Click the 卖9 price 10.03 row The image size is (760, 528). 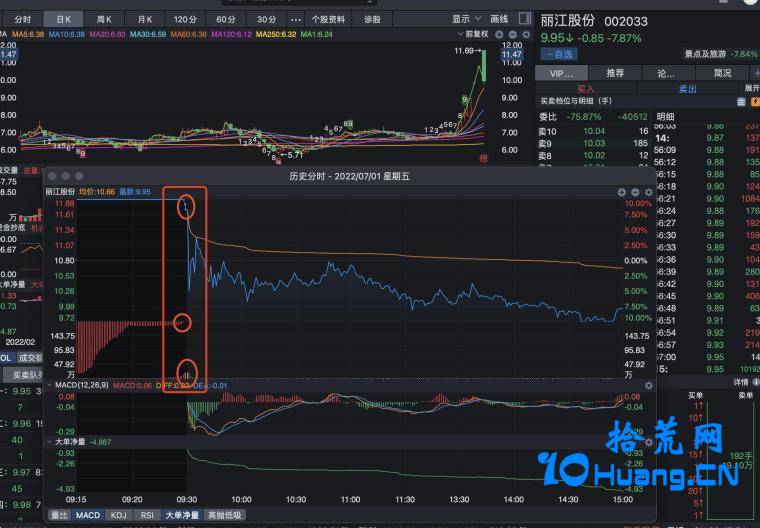(593, 143)
